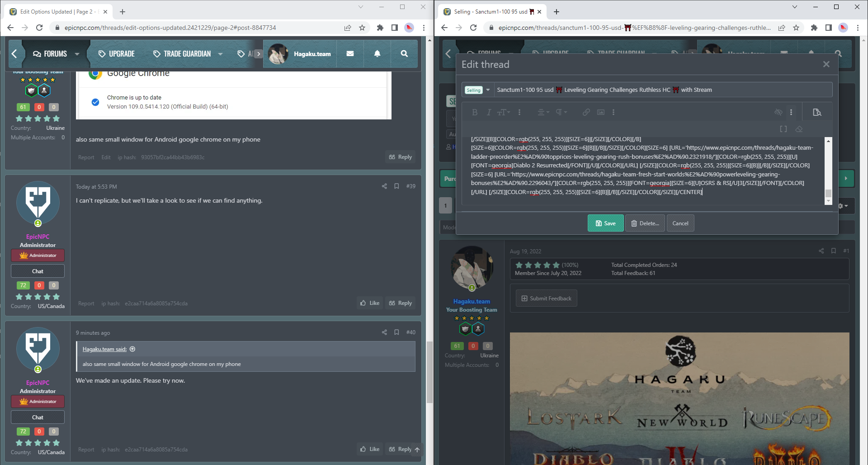Open extensions puzzle icon in right window

point(814,28)
